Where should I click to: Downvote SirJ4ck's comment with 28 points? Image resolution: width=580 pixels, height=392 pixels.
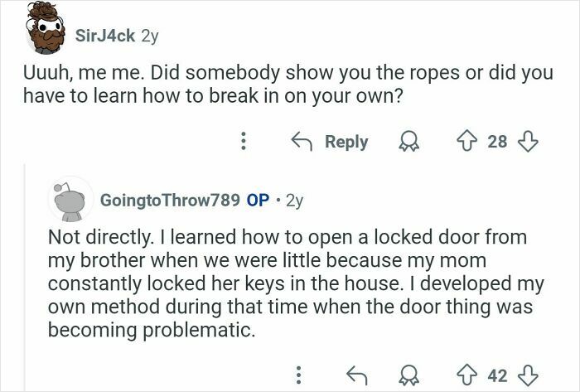pos(528,142)
